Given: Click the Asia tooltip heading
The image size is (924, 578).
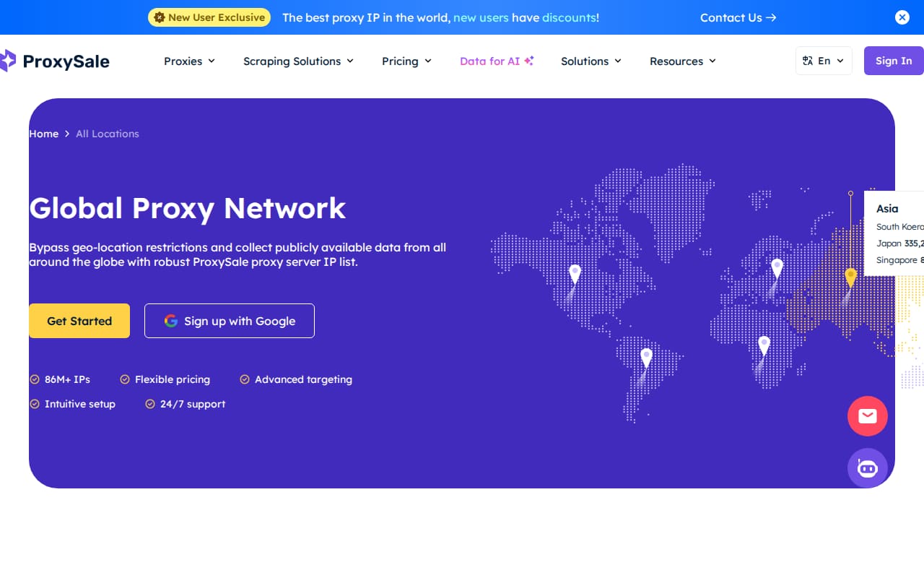Looking at the screenshot, I should pyautogui.click(x=887, y=209).
